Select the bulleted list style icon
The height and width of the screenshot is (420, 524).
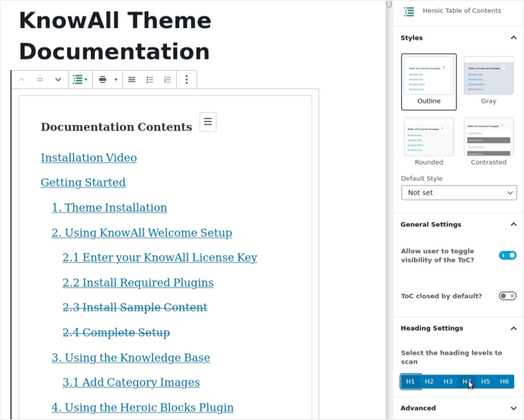click(149, 79)
